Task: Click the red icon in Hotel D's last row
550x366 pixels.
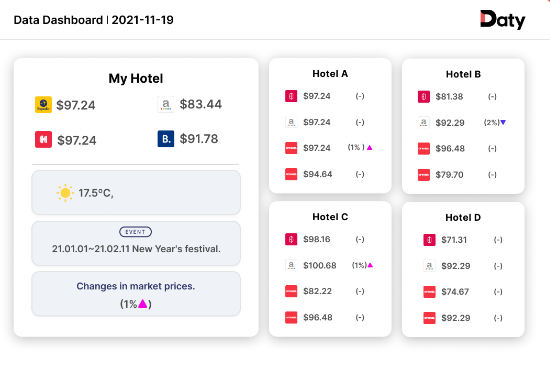Action: click(429, 318)
